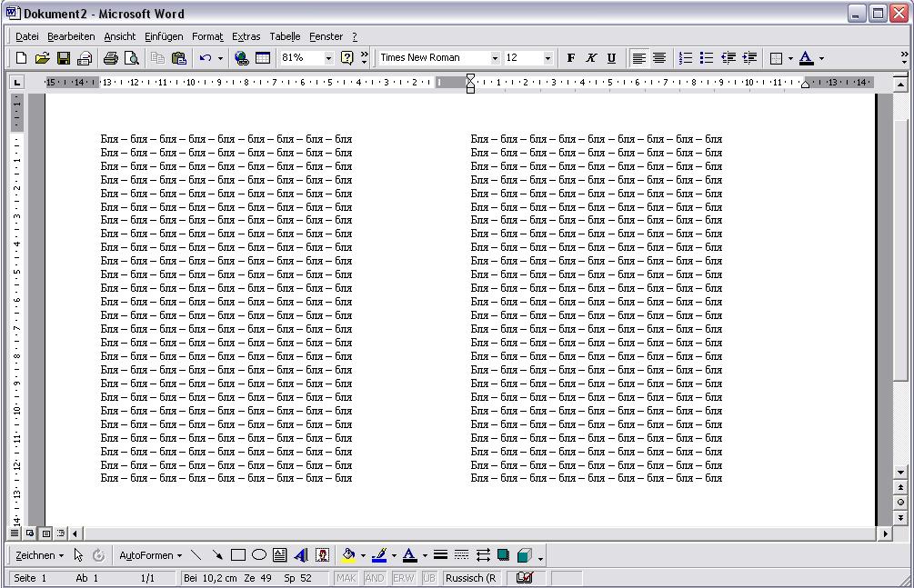The image size is (914, 588).
Task: Click the numbered list icon
Action: coord(686,58)
